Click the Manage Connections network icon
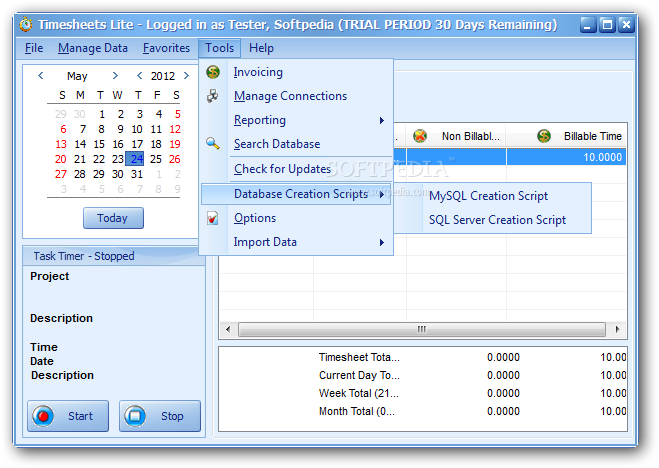This screenshot has height=468, width=659. [213, 96]
